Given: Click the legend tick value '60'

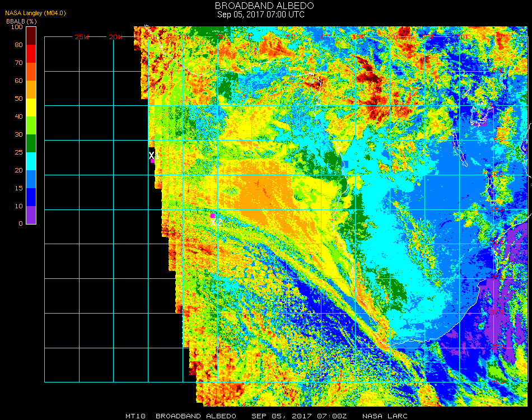Looking at the screenshot, I should (x=18, y=81).
